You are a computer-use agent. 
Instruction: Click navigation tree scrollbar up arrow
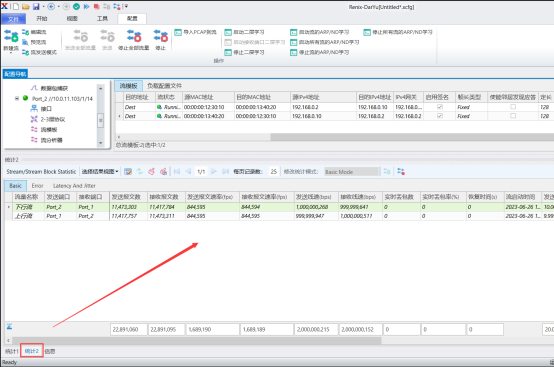click(101, 88)
